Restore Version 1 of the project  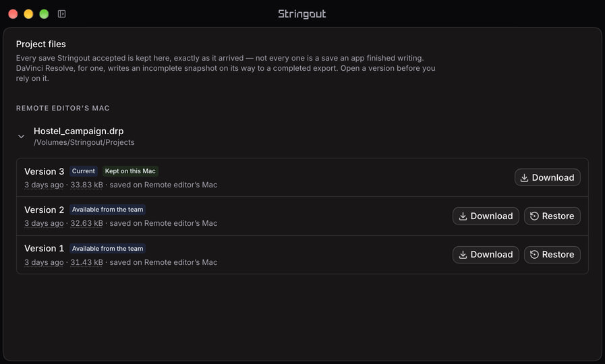point(552,255)
